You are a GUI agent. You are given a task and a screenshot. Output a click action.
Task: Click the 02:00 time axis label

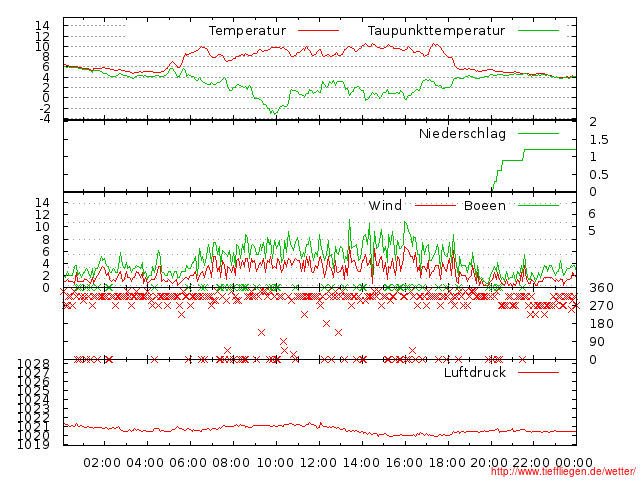(102, 463)
